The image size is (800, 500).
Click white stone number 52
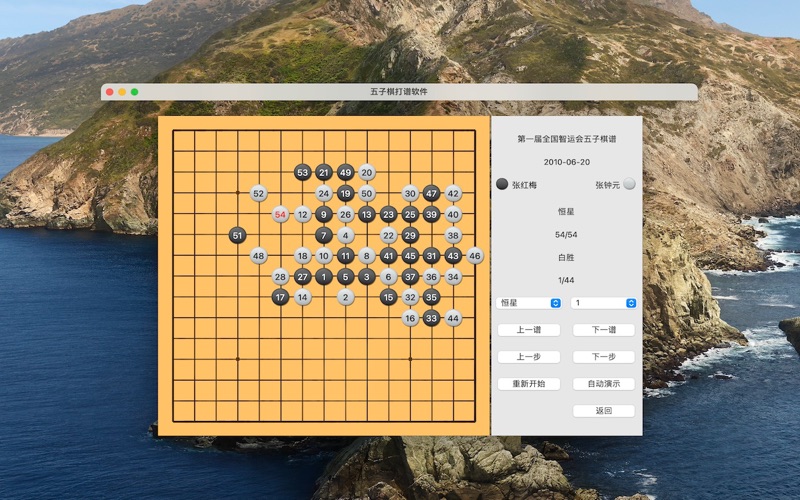click(259, 193)
